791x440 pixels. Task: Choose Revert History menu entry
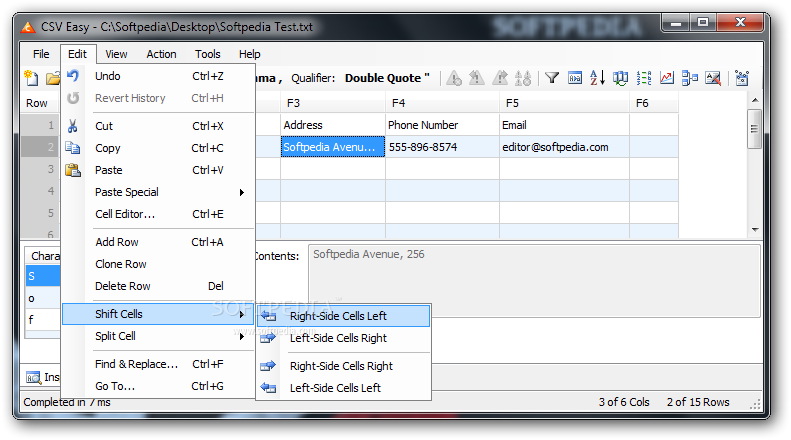[x=158, y=98]
